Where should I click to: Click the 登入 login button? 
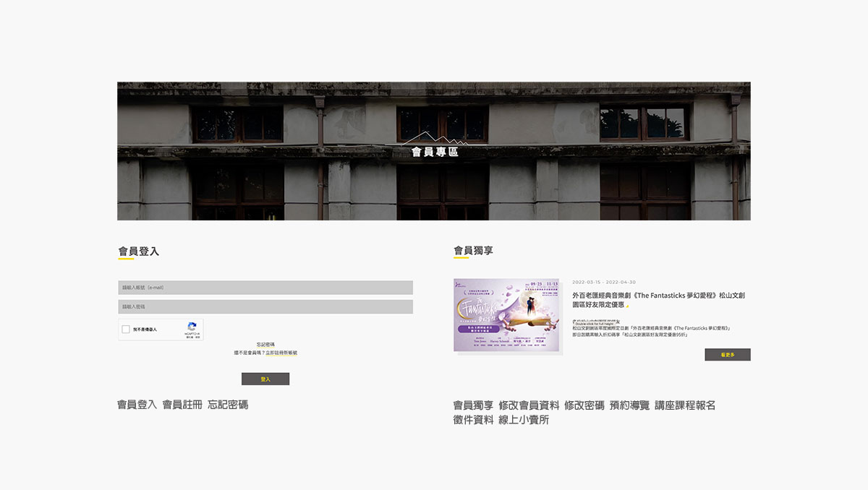pyautogui.click(x=265, y=378)
